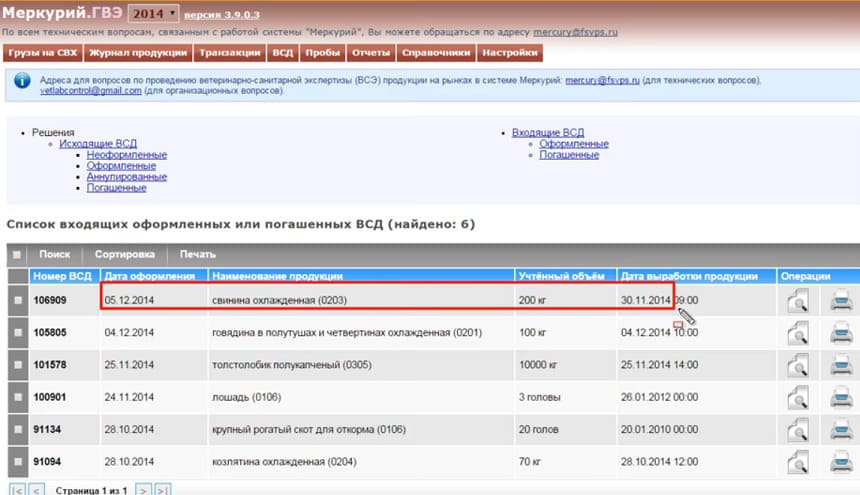
Task: Check the box for VSD 101578
Action: 18,365
